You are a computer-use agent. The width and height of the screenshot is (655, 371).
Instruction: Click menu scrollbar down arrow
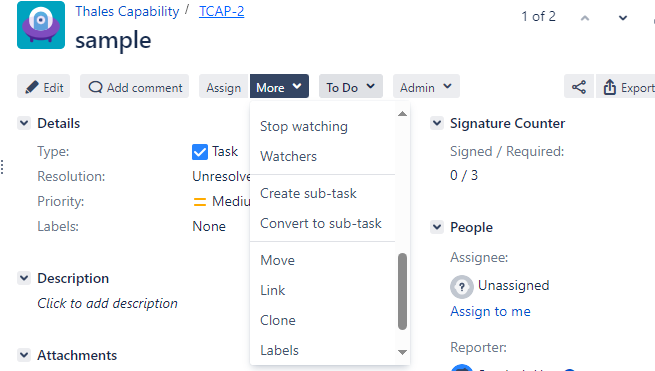click(x=402, y=352)
